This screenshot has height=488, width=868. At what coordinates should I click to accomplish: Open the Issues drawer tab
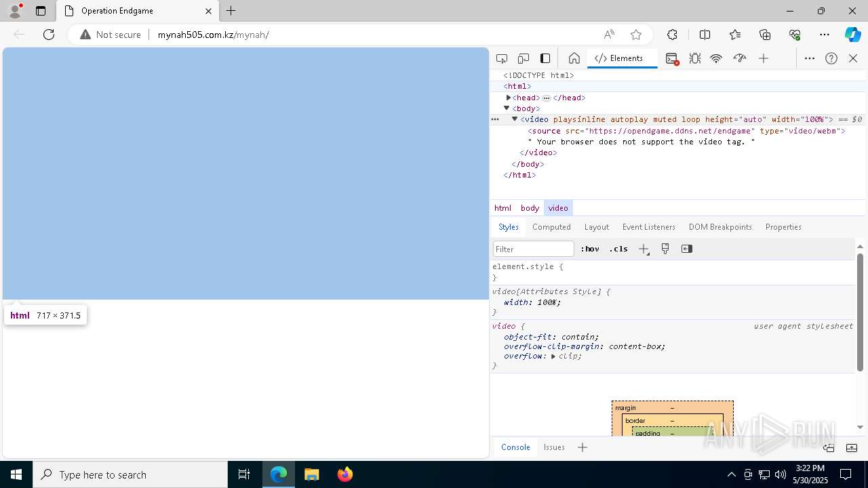click(x=554, y=447)
